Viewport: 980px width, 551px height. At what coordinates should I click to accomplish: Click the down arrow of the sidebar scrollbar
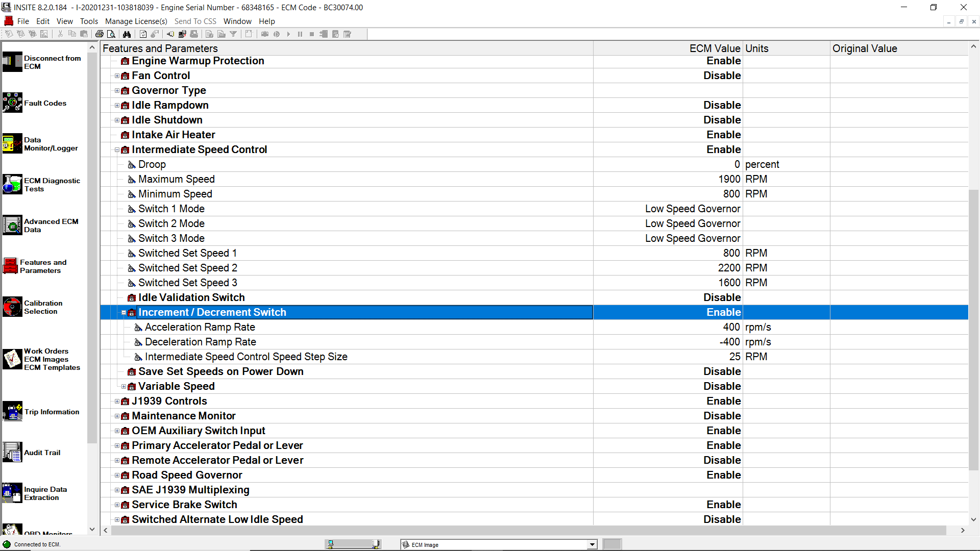coord(92,530)
